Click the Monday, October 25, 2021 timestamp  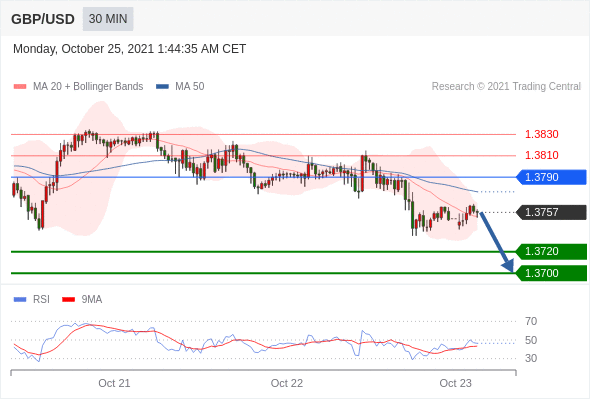[129, 49]
